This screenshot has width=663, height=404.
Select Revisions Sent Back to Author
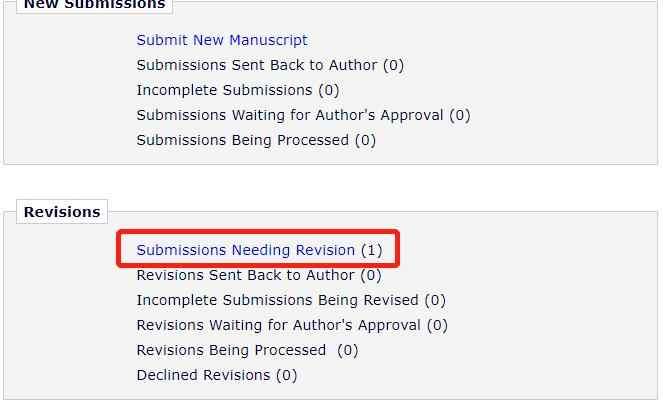(246, 275)
